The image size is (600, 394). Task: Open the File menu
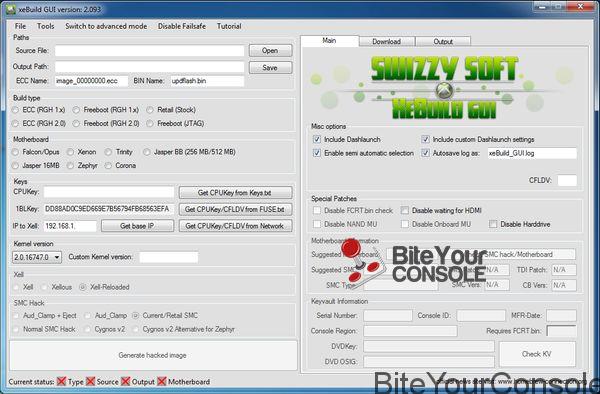20,26
